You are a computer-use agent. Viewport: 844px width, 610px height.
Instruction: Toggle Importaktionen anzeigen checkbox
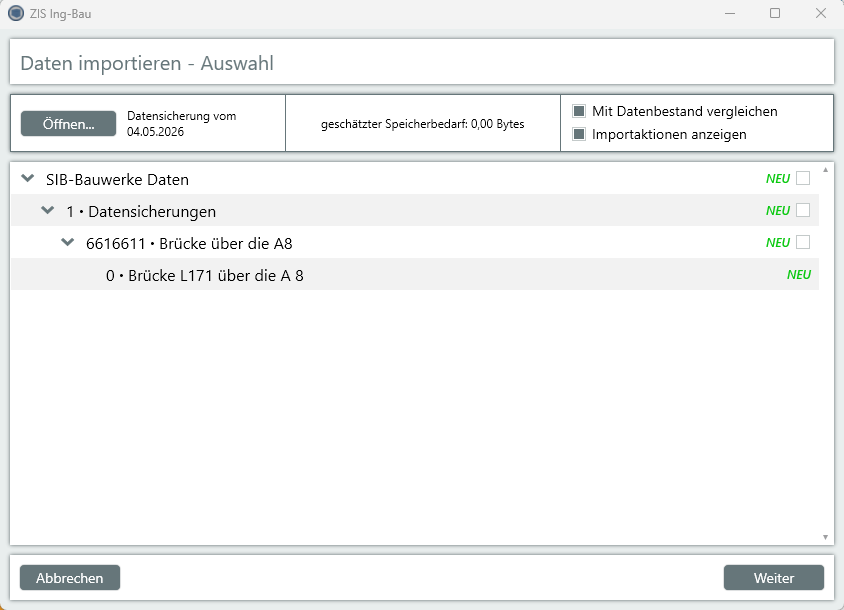579,134
